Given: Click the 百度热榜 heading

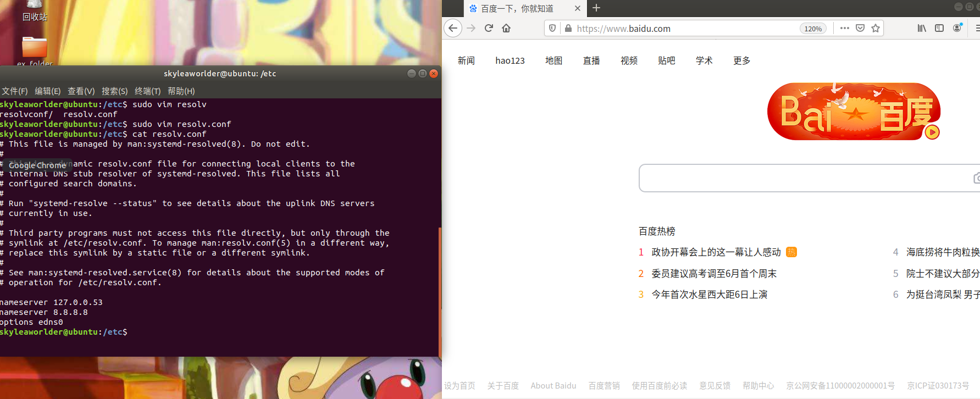Looking at the screenshot, I should pos(657,231).
